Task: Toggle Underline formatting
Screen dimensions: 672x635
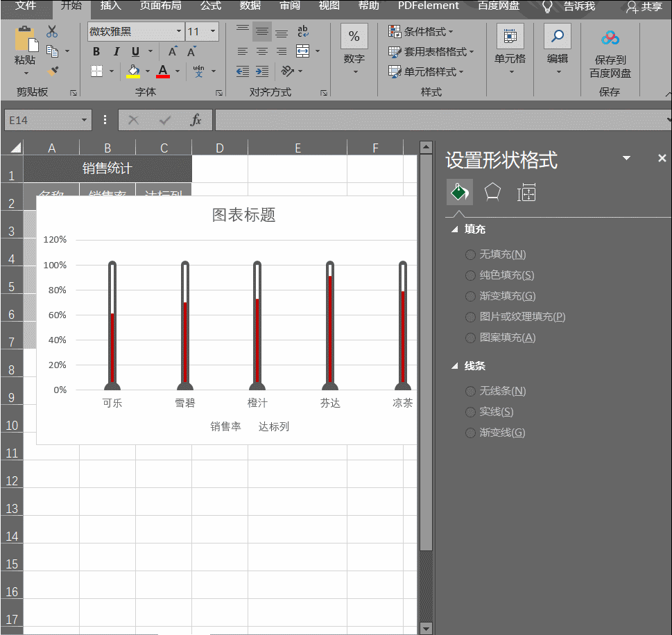Action: pyautogui.click(x=135, y=52)
